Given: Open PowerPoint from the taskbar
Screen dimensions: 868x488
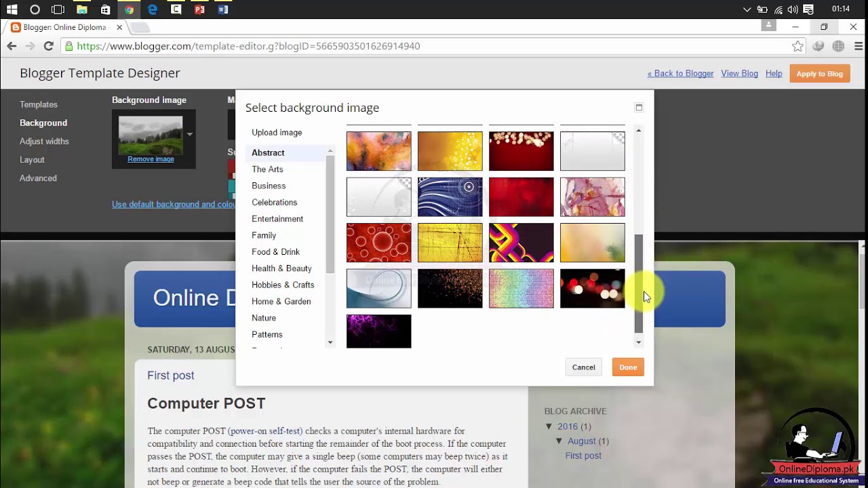Looking at the screenshot, I should click(199, 9).
